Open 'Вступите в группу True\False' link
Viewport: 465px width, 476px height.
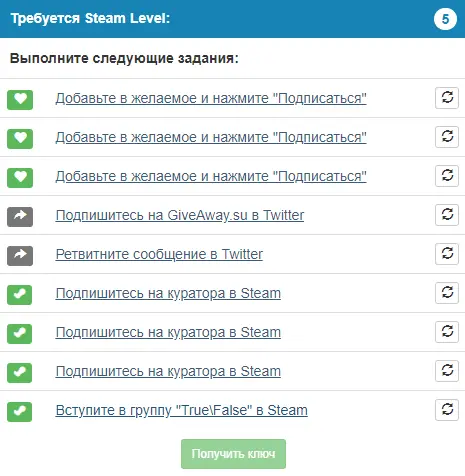pyautogui.click(x=182, y=411)
